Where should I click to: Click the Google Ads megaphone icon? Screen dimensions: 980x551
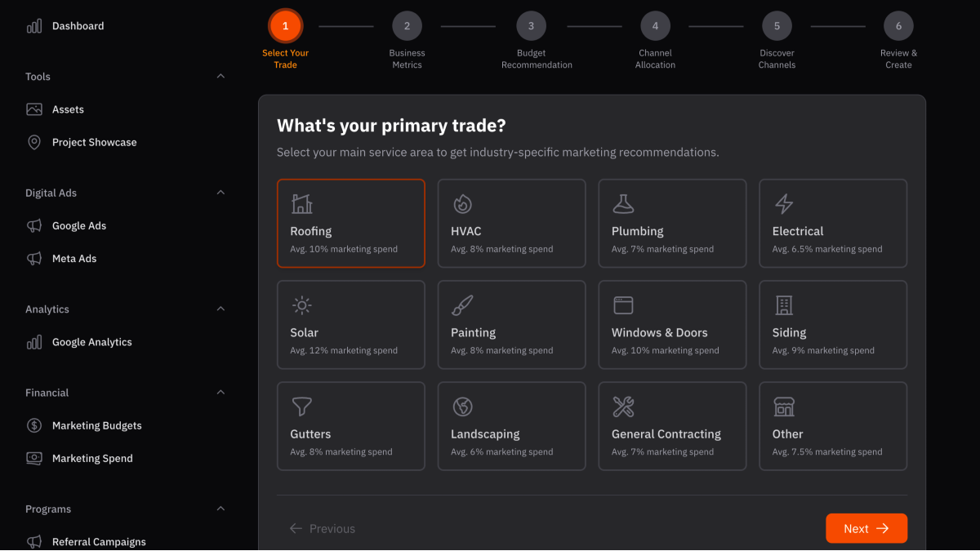[x=34, y=226]
